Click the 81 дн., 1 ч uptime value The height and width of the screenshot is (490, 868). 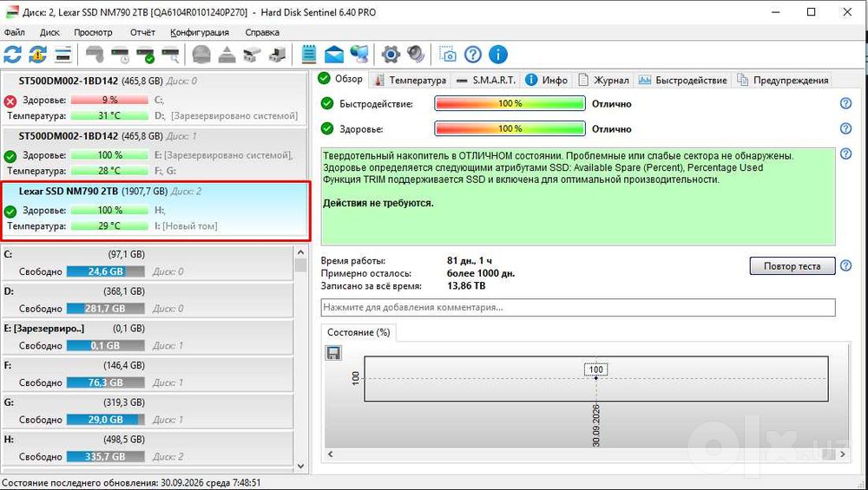470,260
